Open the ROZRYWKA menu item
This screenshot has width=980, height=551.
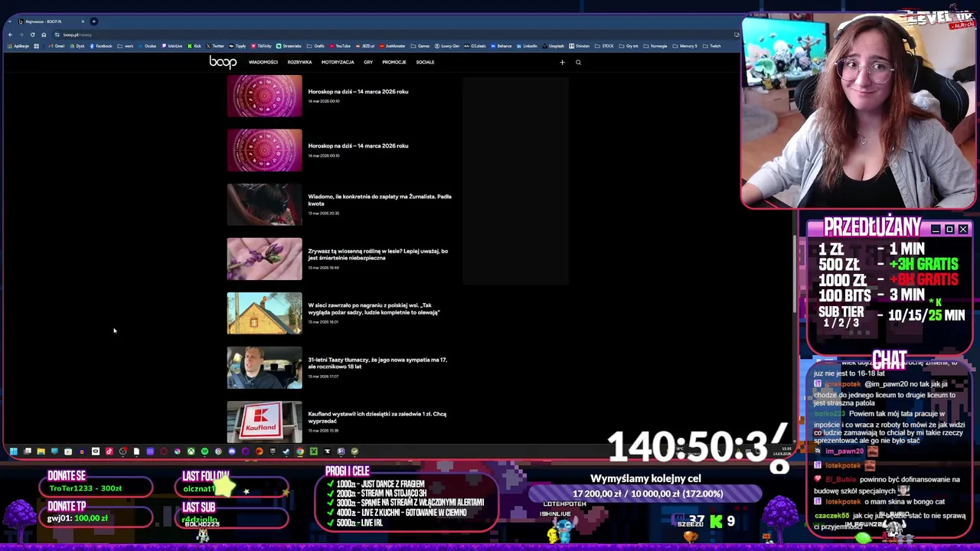coord(299,62)
